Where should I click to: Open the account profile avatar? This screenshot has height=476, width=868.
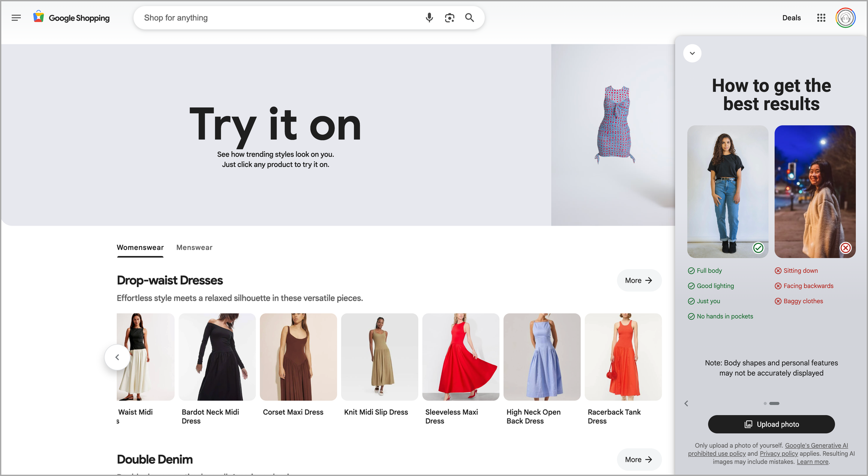845,18
